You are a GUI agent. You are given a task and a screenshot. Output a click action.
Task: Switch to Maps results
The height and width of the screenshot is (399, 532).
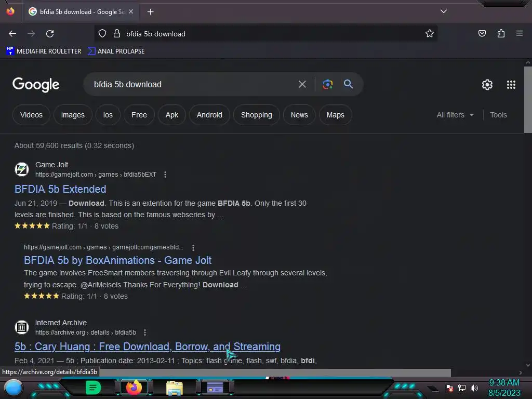pos(335,115)
